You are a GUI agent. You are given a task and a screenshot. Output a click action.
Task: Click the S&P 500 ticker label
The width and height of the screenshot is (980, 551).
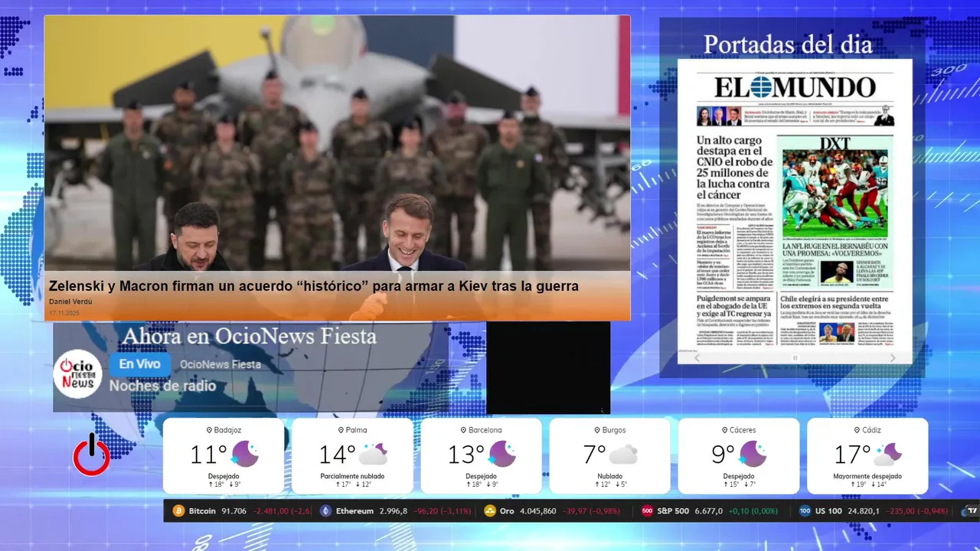coord(673,511)
